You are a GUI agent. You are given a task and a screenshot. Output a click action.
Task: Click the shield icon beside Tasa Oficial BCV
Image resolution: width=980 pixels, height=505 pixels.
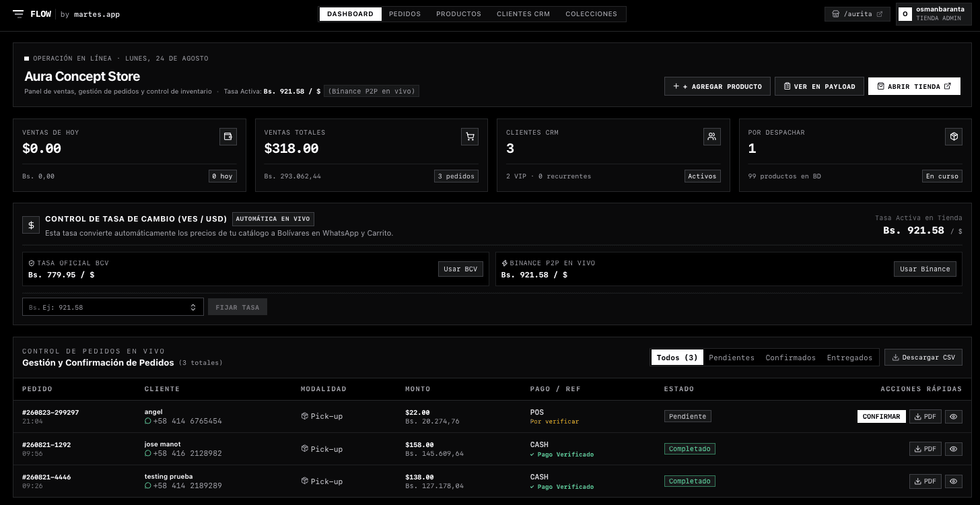click(x=32, y=263)
